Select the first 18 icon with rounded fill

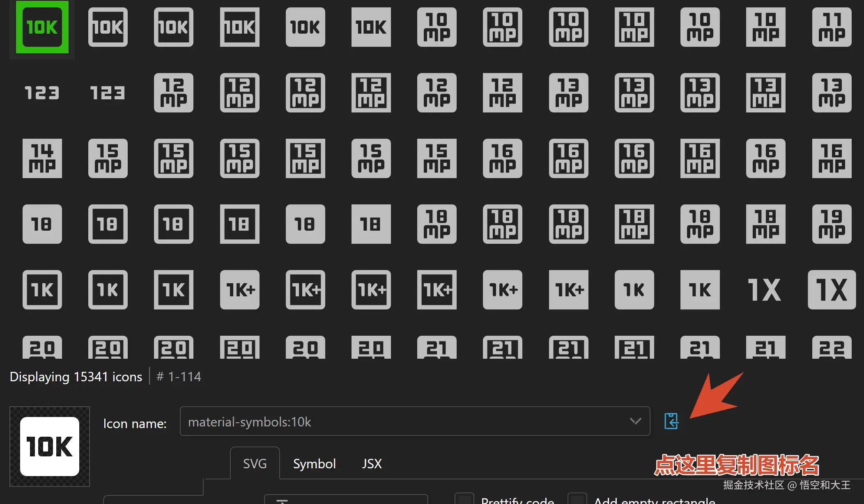point(42,224)
